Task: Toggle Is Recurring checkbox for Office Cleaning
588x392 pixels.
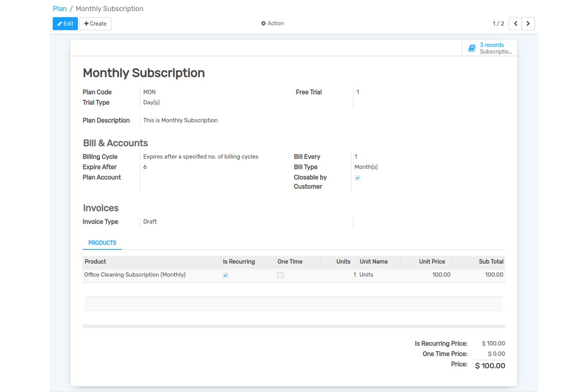Action: (x=225, y=275)
